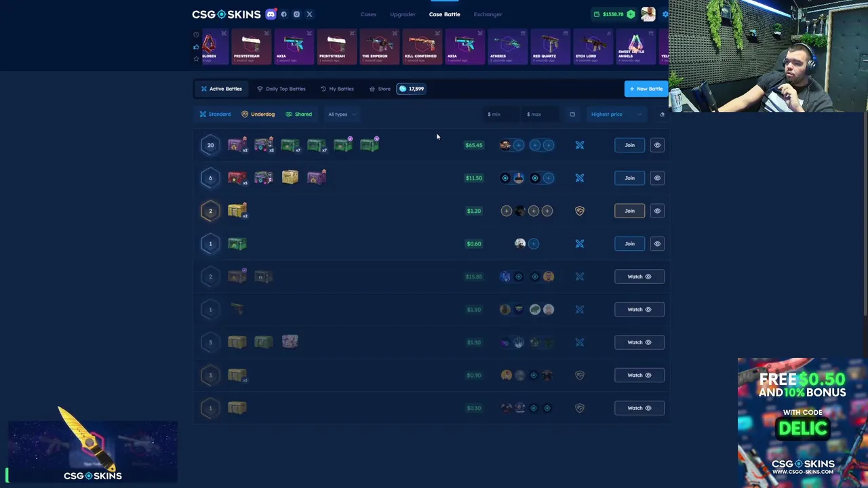The height and width of the screenshot is (488, 868).
Task: Click the round-count hexagon showing 20
Action: [210, 145]
